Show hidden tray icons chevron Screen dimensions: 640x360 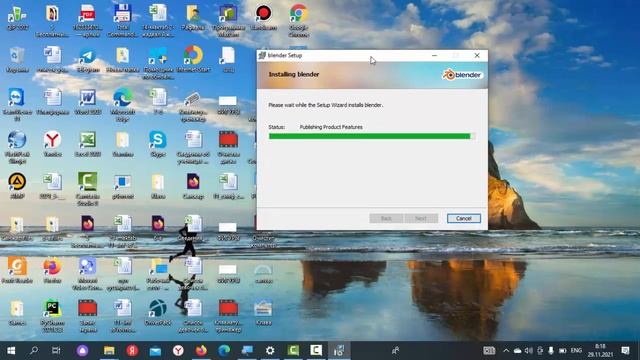506,351
